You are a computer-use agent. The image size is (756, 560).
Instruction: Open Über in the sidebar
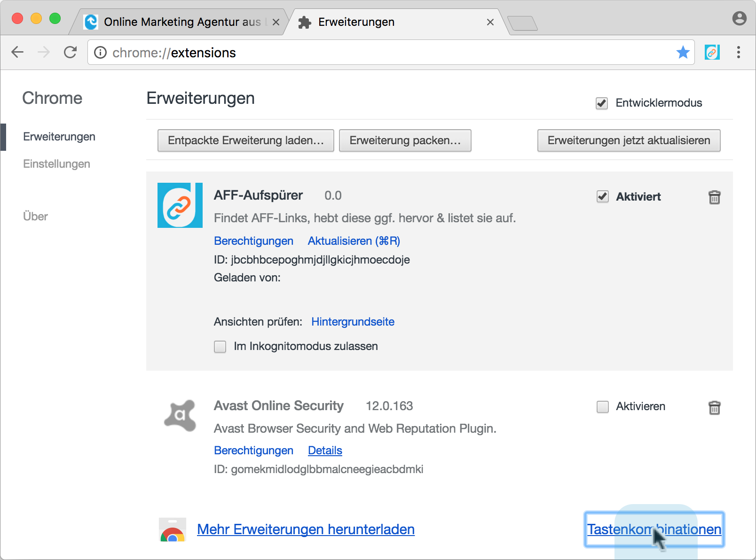tap(35, 217)
